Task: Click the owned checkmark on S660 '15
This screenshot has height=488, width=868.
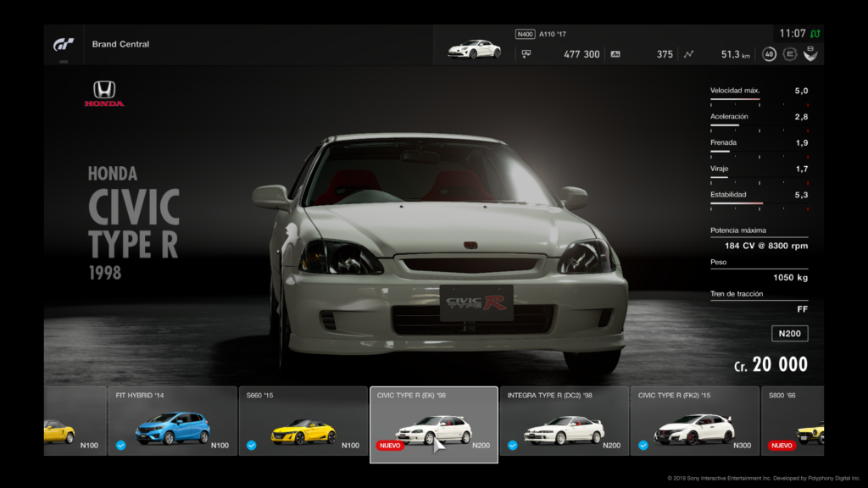Action: click(251, 446)
